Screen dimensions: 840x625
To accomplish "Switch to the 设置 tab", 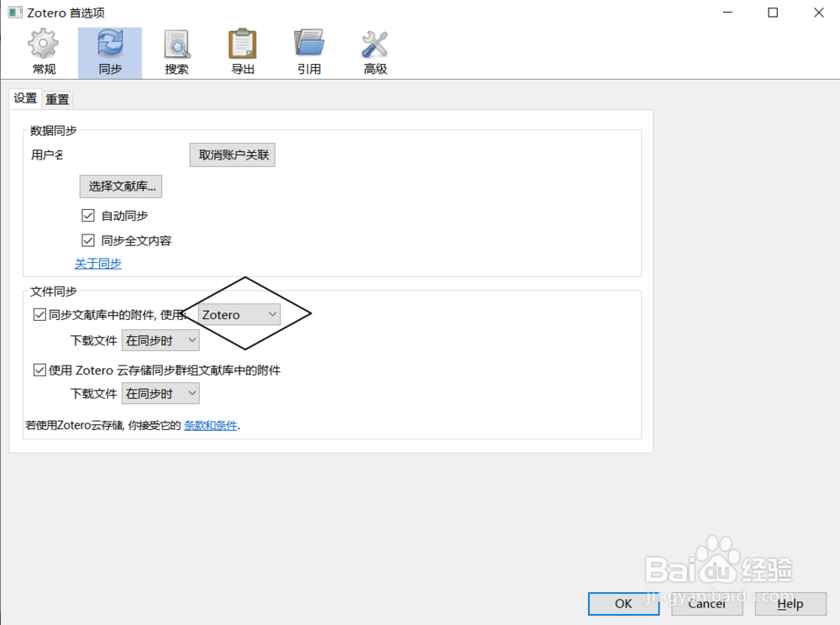I will tap(25, 98).
